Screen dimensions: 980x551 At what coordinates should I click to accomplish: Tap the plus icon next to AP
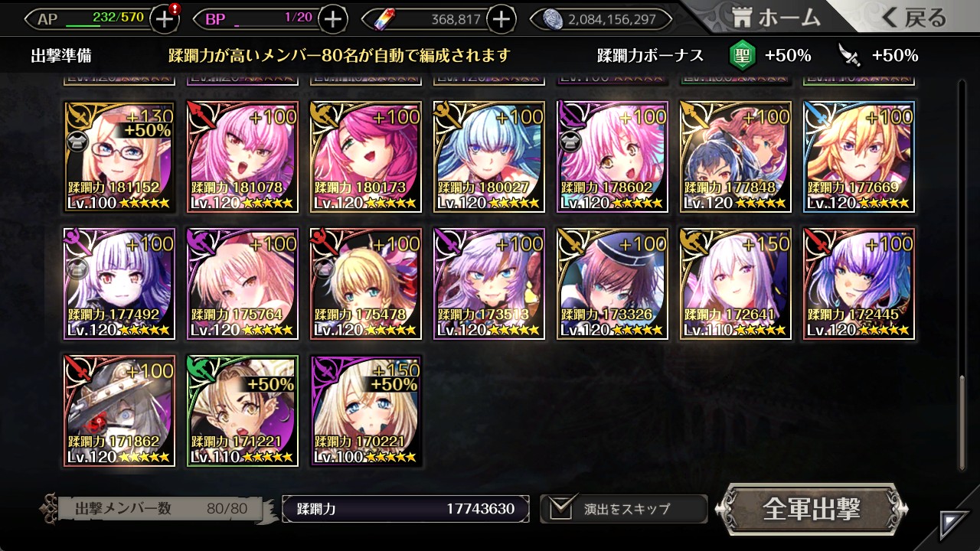point(165,18)
